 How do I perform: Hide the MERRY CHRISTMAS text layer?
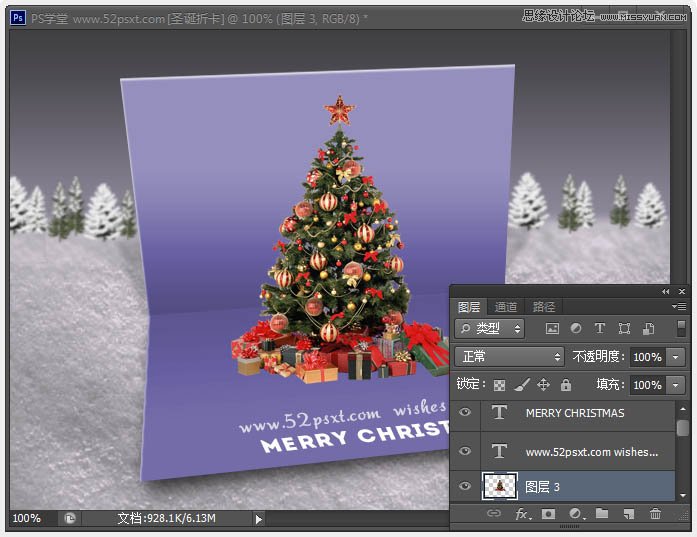click(x=464, y=413)
